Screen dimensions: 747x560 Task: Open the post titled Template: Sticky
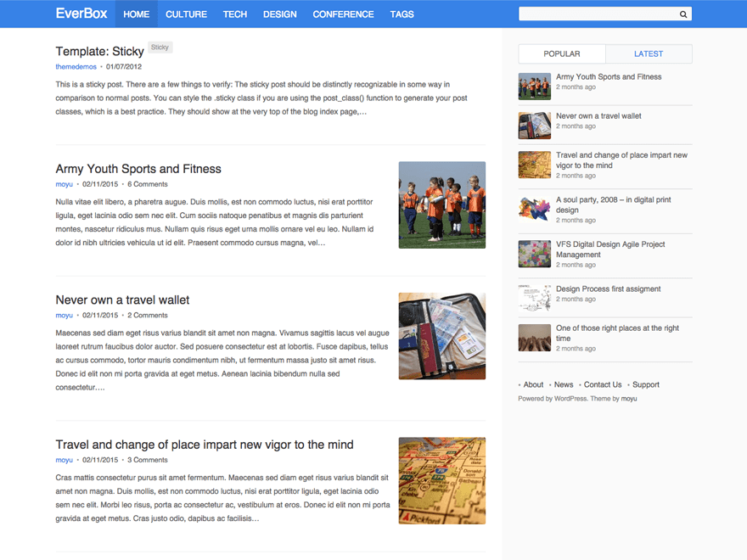(99, 51)
